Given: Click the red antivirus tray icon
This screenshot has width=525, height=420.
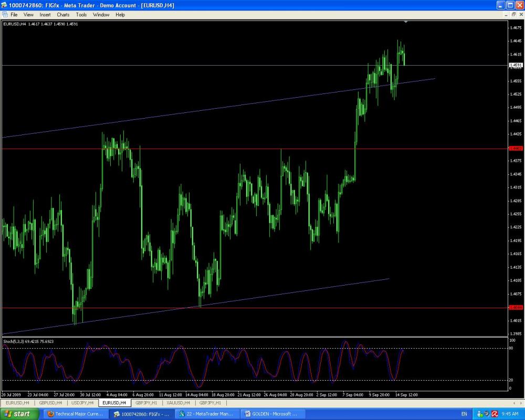Looking at the screenshot, I should [495, 414].
